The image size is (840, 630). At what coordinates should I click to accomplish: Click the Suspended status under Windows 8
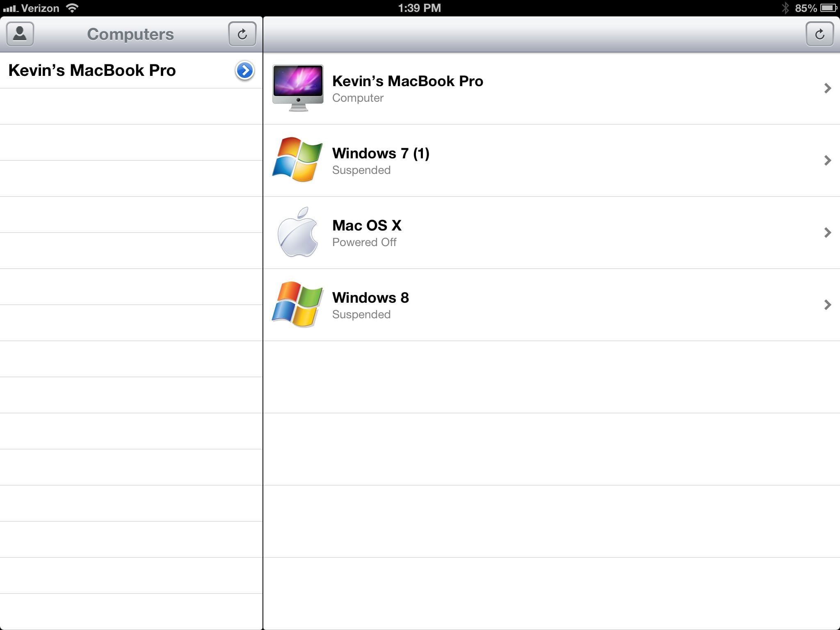361,315
